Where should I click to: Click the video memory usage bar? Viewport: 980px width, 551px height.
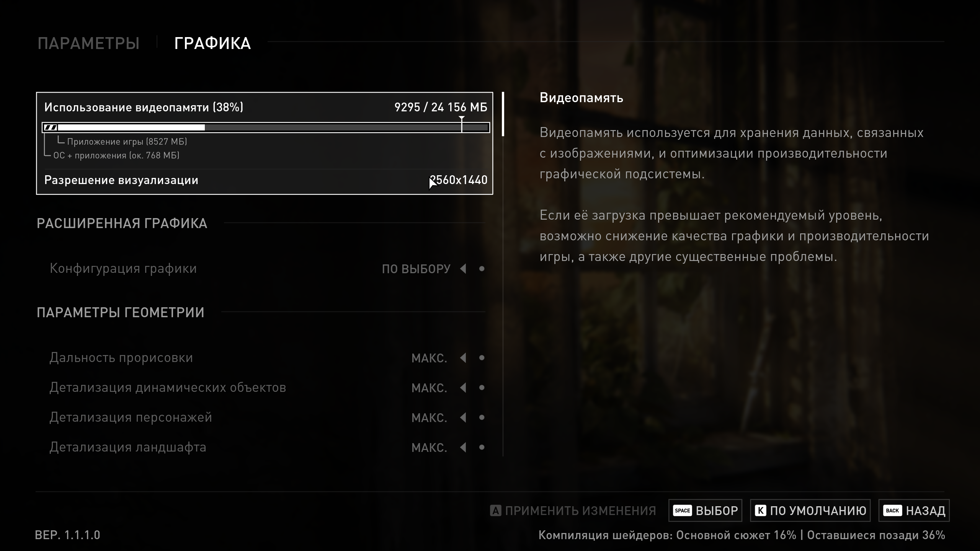click(266, 127)
